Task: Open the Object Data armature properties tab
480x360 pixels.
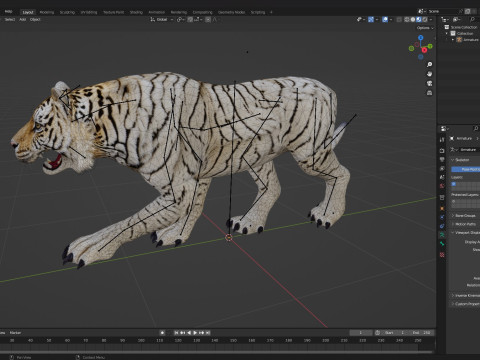Action: pyautogui.click(x=442, y=235)
